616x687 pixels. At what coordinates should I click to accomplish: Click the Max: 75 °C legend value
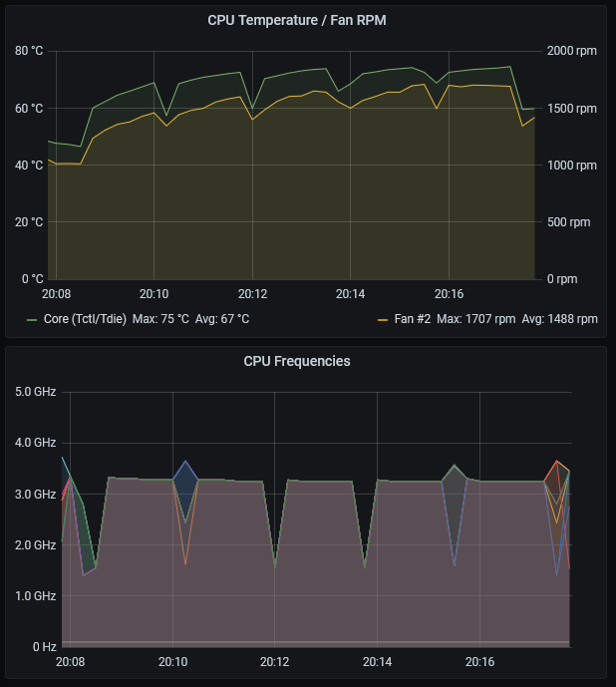pyautogui.click(x=160, y=319)
